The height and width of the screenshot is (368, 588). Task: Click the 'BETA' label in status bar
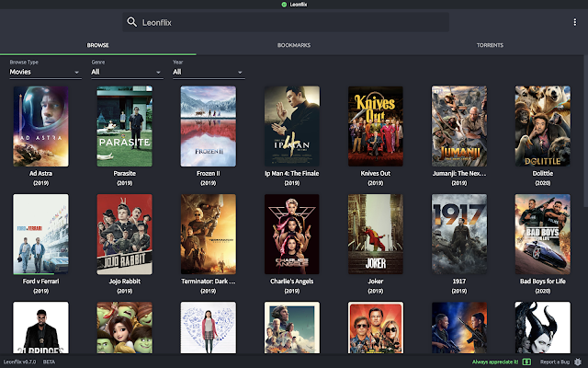pyautogui.click(x=49, y=362)
